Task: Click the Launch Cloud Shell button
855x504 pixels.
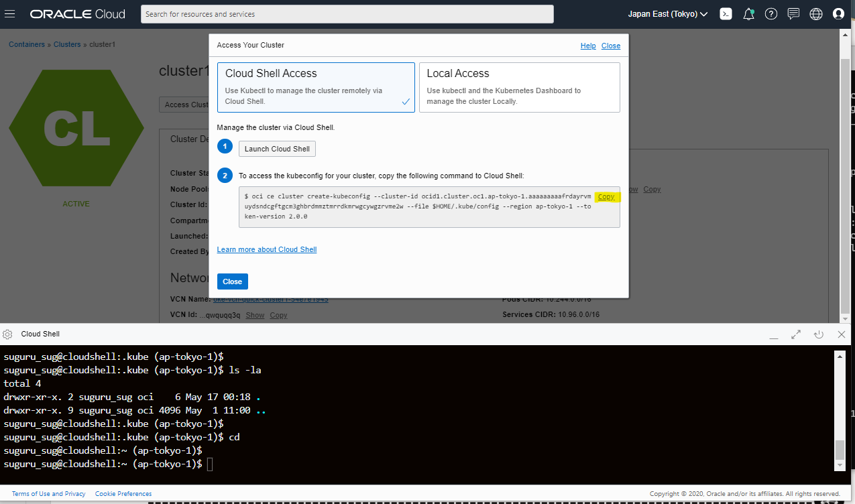Action: [277, 149]
